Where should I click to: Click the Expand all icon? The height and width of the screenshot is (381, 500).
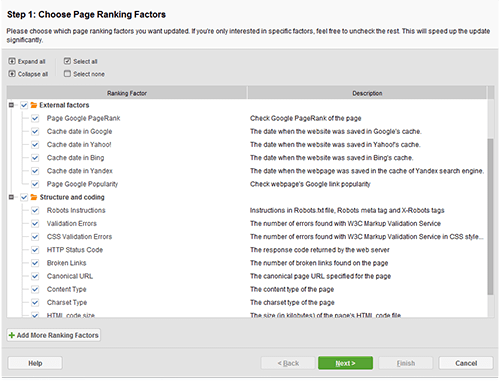[12, 61]
